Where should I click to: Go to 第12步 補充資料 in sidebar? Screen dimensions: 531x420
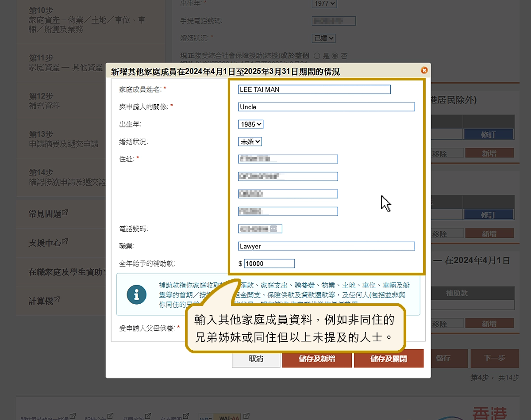44,101
